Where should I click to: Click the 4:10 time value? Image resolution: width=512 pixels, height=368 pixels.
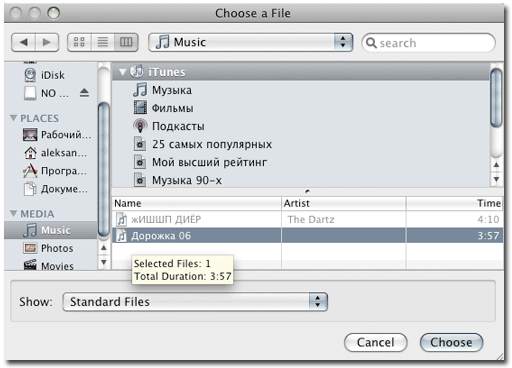click(x=488, y=219)
